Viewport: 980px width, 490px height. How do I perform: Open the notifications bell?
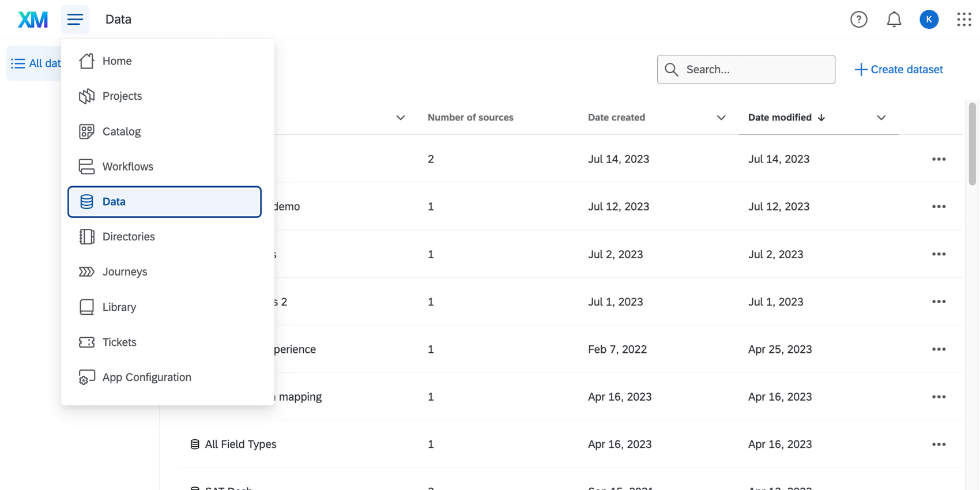[x=894, y=20]
